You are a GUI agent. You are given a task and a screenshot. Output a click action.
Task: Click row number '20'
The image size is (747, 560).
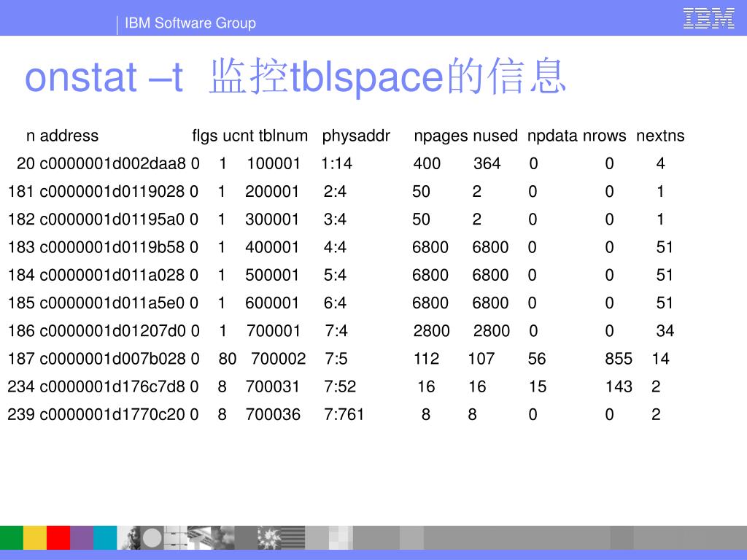coord(26,164)
